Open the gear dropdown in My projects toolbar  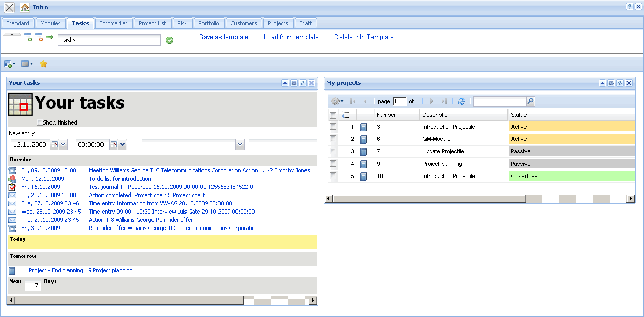click(335, 101)
